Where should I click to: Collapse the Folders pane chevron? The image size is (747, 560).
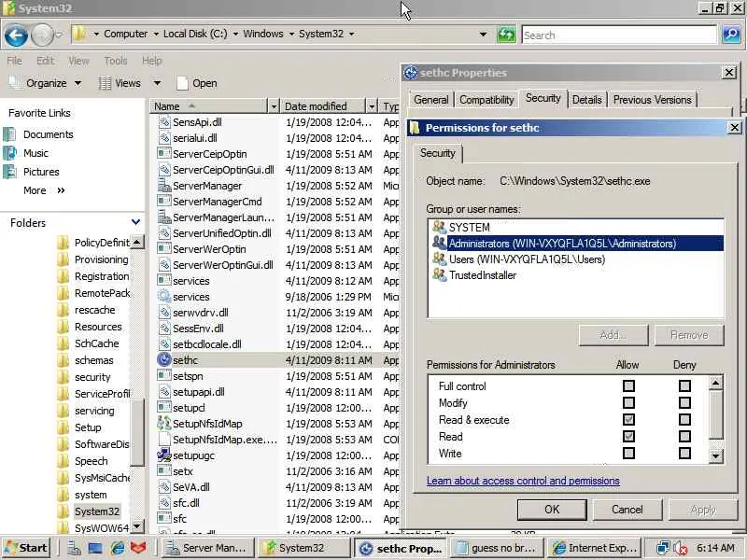click(135, 222)
